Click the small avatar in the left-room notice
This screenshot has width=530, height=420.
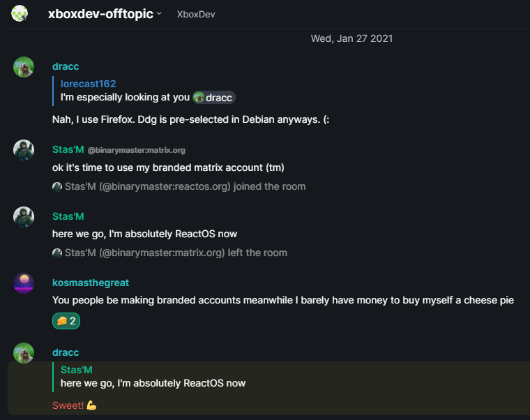point(57,253)
